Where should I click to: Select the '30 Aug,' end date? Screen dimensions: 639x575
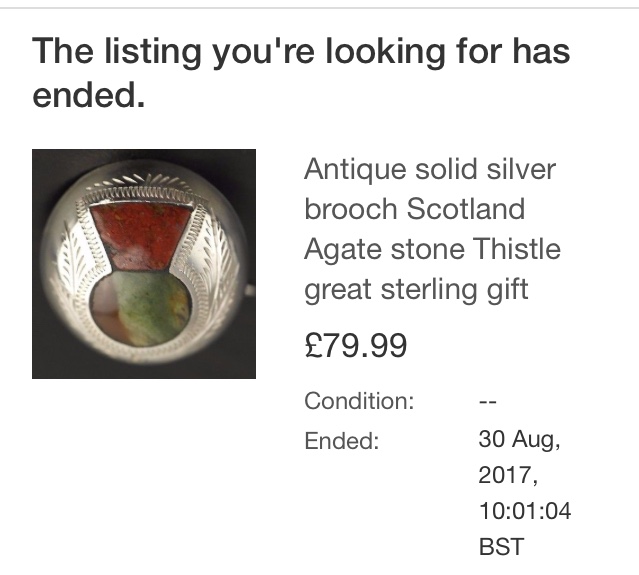point(518,438)
